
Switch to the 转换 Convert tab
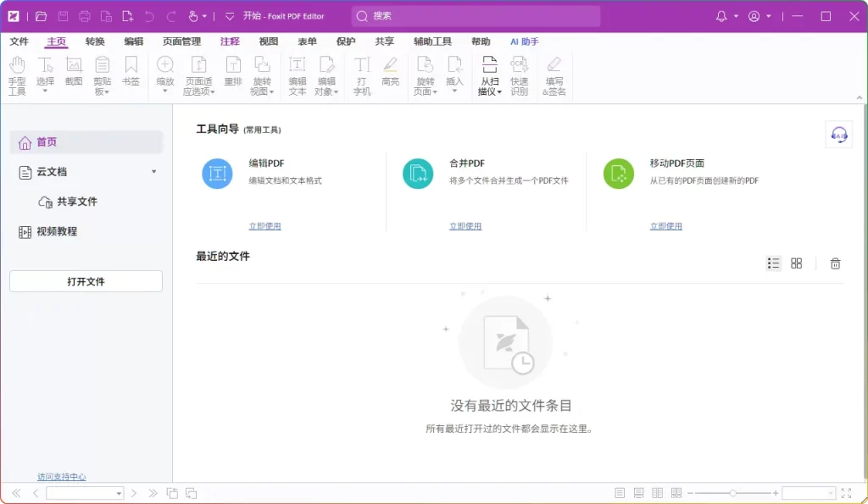(x=95, y=42)
